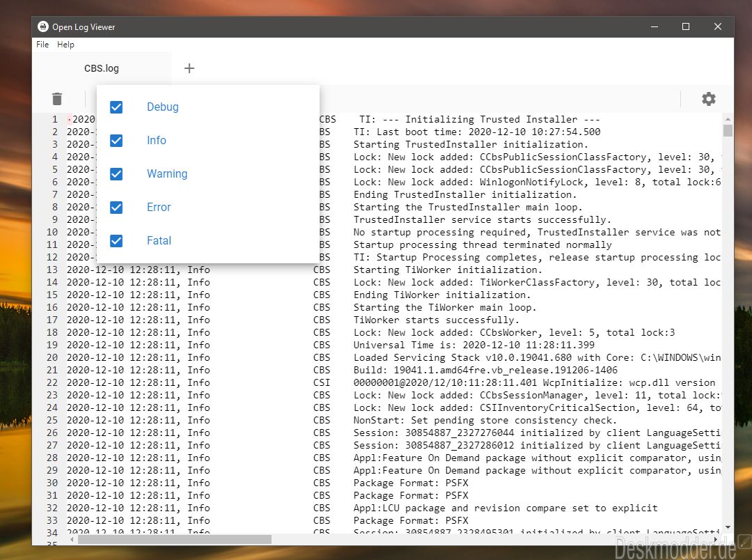Toggle the Warning level checkbox
Image resolution: width=752 pixels, height=560 pixels.
[x=116, y=173]
